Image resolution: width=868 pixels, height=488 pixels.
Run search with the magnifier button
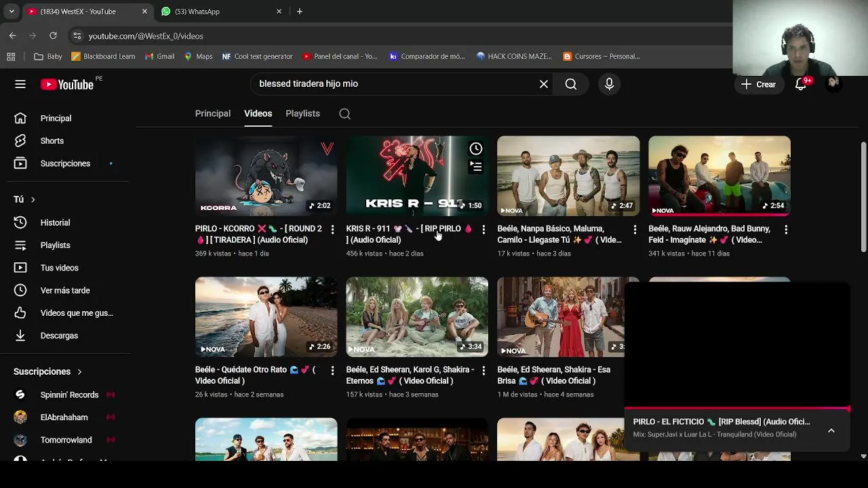click(571, 84)
